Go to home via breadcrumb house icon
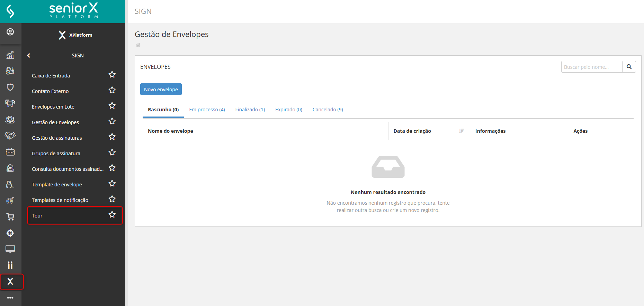 tap(138, 45)
